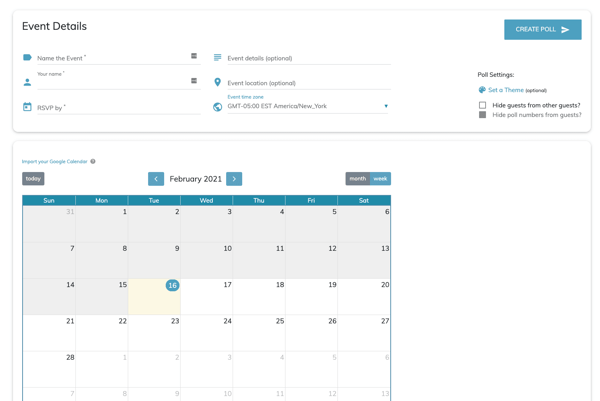Click the Sat column header
Viewport: 600px width, 401px height.
pos(364,200)
